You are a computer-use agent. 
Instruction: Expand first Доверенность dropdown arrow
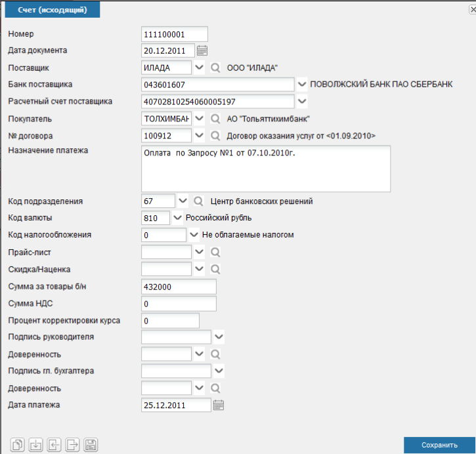click(x=199, y=354)
